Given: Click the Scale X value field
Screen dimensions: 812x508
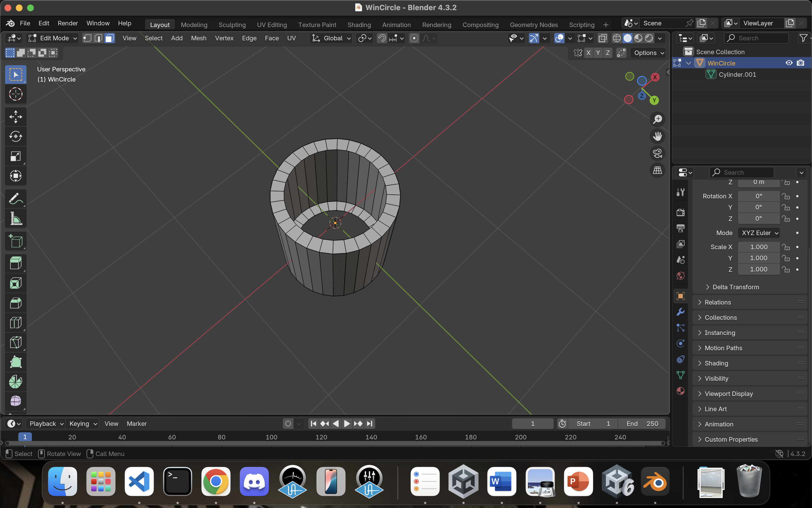Looking at the screenshot, I should (x=759, y=247).
